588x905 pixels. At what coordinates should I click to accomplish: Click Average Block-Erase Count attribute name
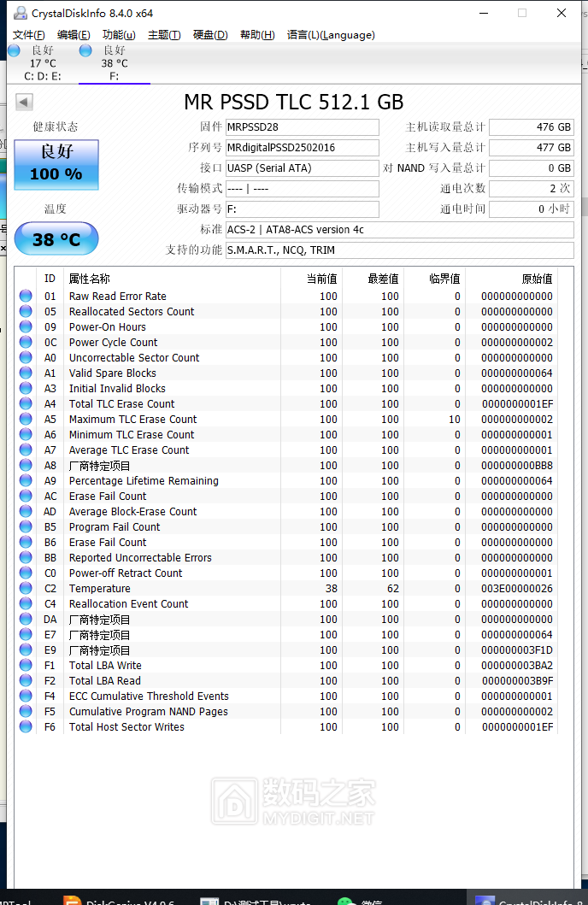[132, 511]
